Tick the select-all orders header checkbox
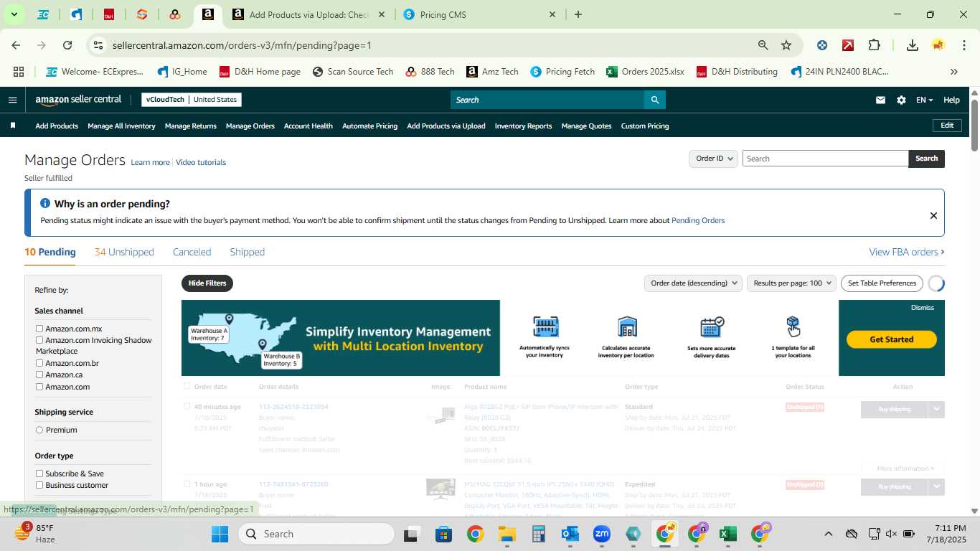Screen dimensions: 980x551 click(187, 386)
